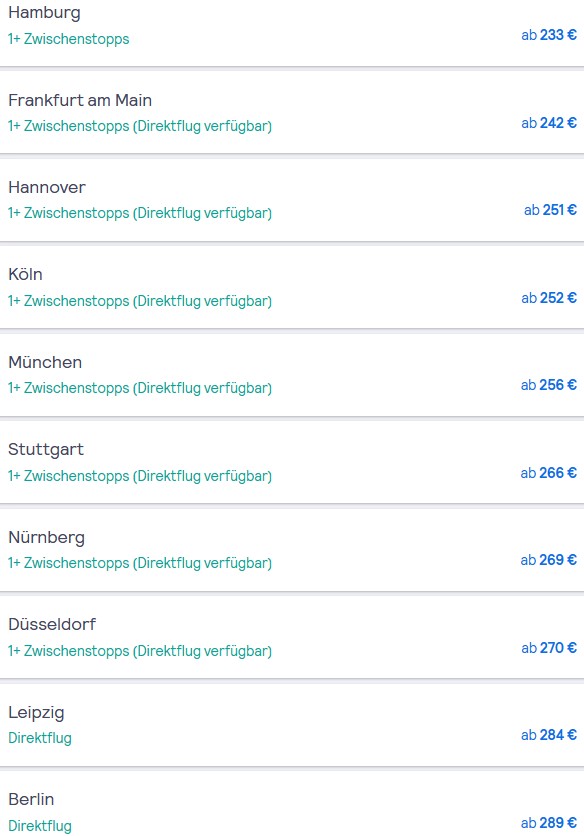The height and width of the screenshot is (836, 584).
Task: Open the Stuttgart flight listing
Action: click(x=292, y=462)
